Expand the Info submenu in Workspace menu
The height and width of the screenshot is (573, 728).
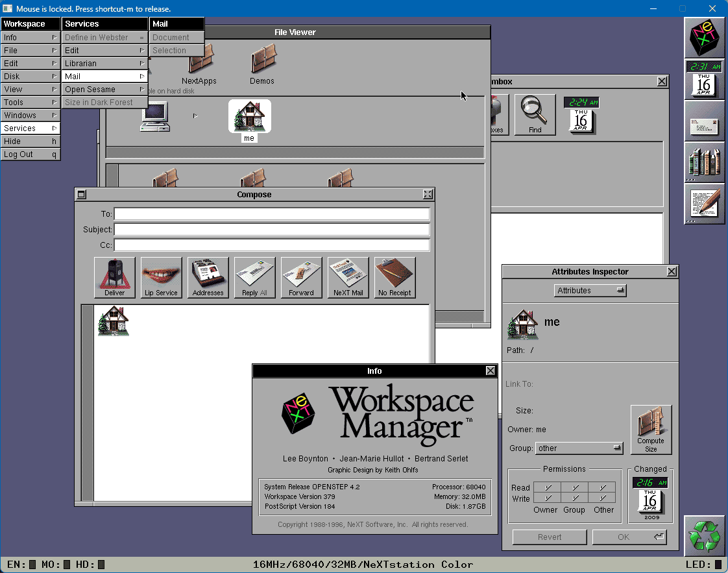[30, 37]
